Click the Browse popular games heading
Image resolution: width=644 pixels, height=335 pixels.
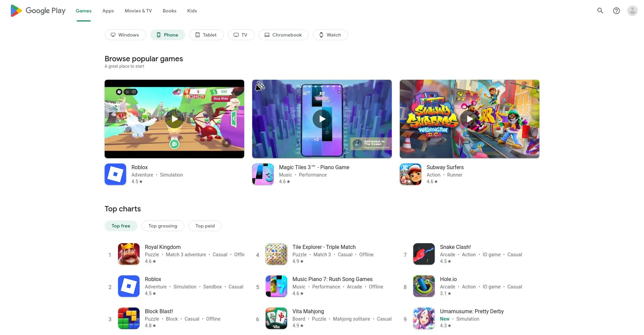tap(144, 59)
